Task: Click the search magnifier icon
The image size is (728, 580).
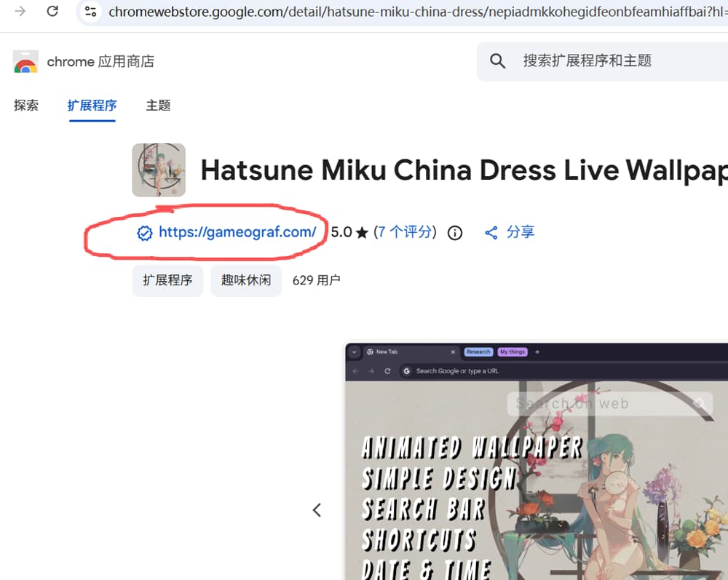Action: (x=497, y=61)
